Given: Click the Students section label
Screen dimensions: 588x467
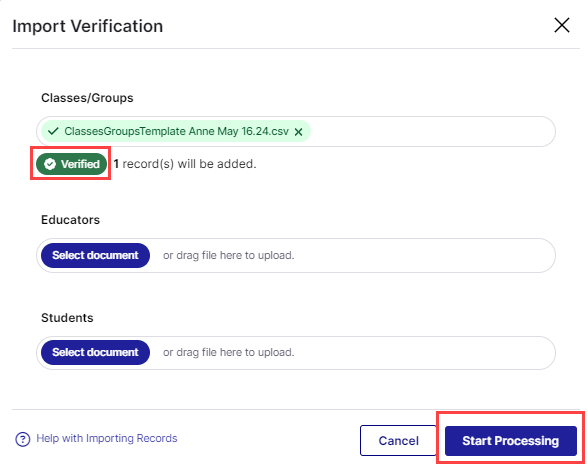Looking at the screenshot, I should click(x=67, y=318).
